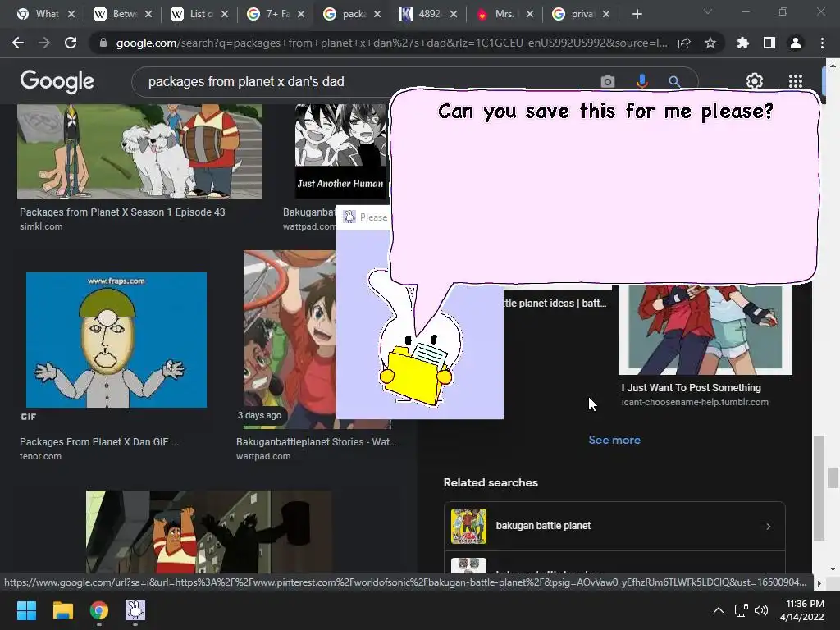Open a new browser tab
The image size is (840, 630).
click(x=637, y=15)
